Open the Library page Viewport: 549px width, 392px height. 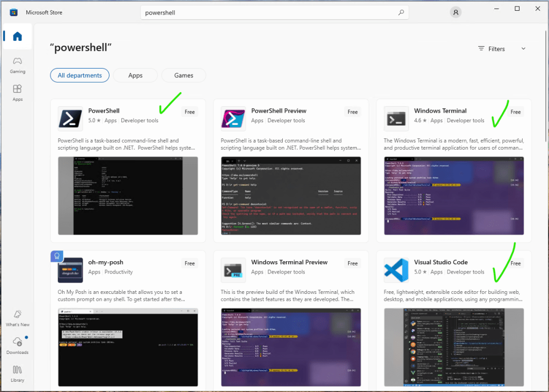coord(17,374)
